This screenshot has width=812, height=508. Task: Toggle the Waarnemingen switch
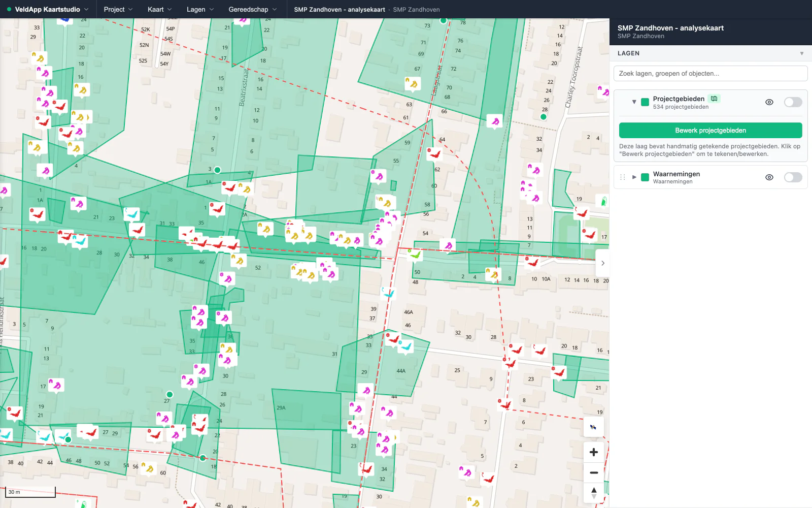pos(793,177)
